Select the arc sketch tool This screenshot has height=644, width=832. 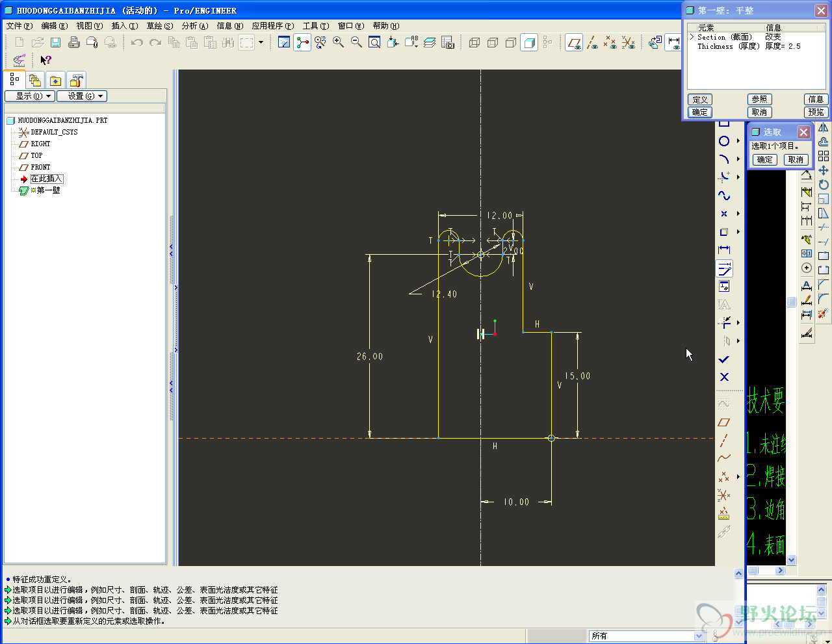(x=724, y=159)
